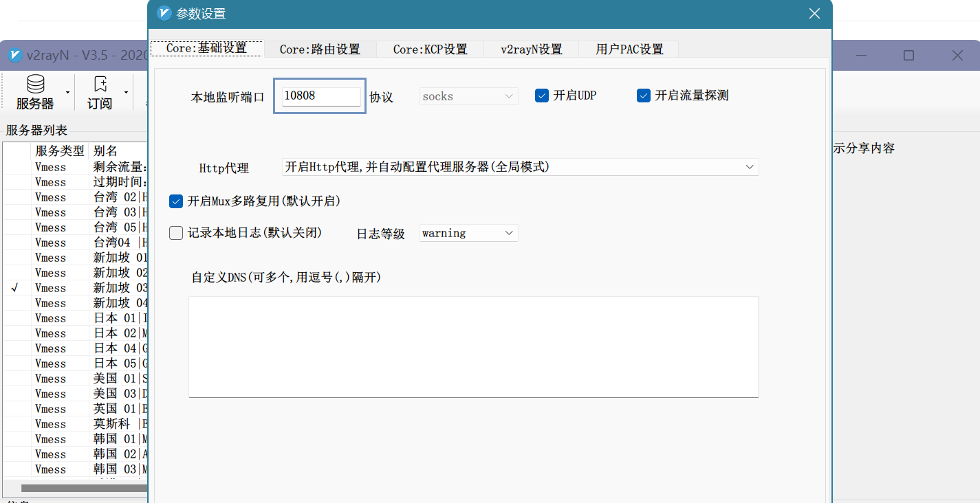
Task: Select the 美国 01 server row
Action: (76, 379)
